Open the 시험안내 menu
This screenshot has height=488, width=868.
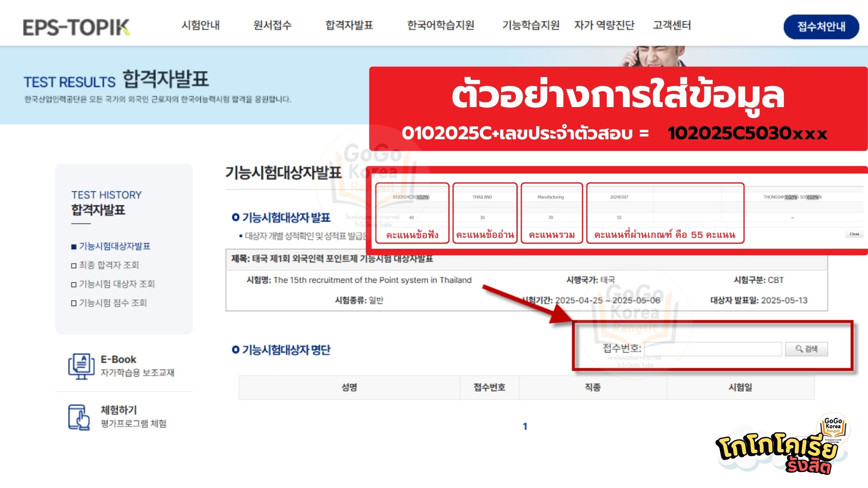(x=200, y=25)
